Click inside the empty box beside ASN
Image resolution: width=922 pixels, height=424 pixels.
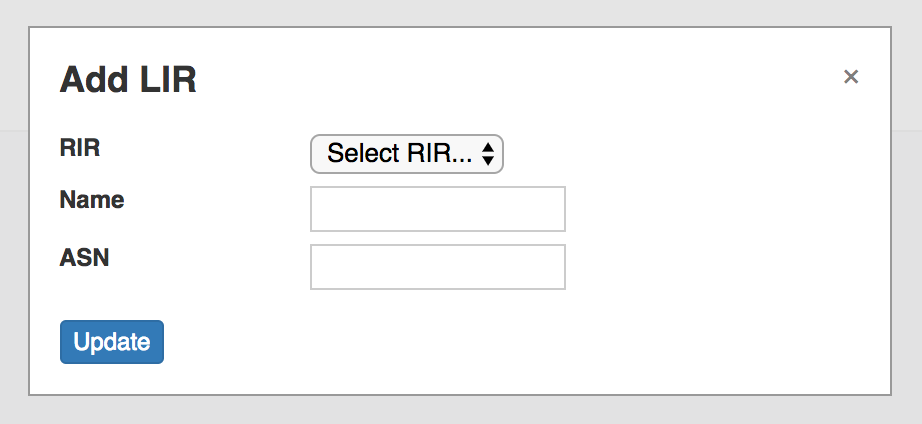[x=438, y=267]
